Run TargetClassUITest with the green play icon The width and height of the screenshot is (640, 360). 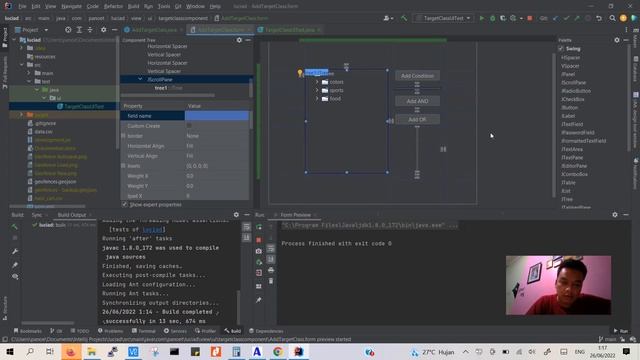pos(482,18)
